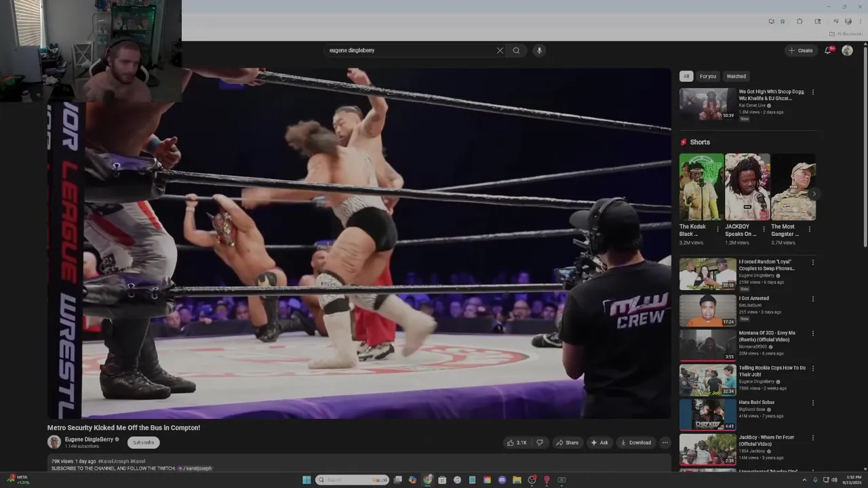868x488 pixels.
Task: Select the All filter chip
Action: [x=686, y=77]
